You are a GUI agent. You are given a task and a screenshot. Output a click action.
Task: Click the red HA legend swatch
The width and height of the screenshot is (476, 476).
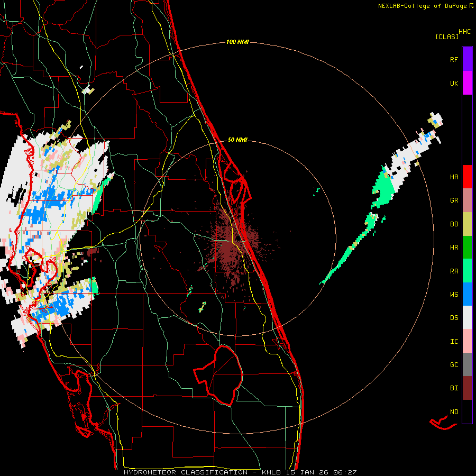click(467, 177)
